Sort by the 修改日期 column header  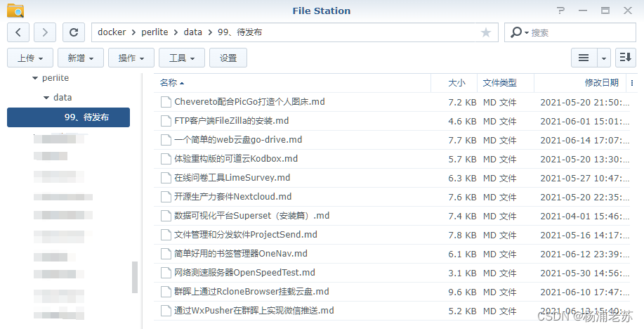coord(580,83)
